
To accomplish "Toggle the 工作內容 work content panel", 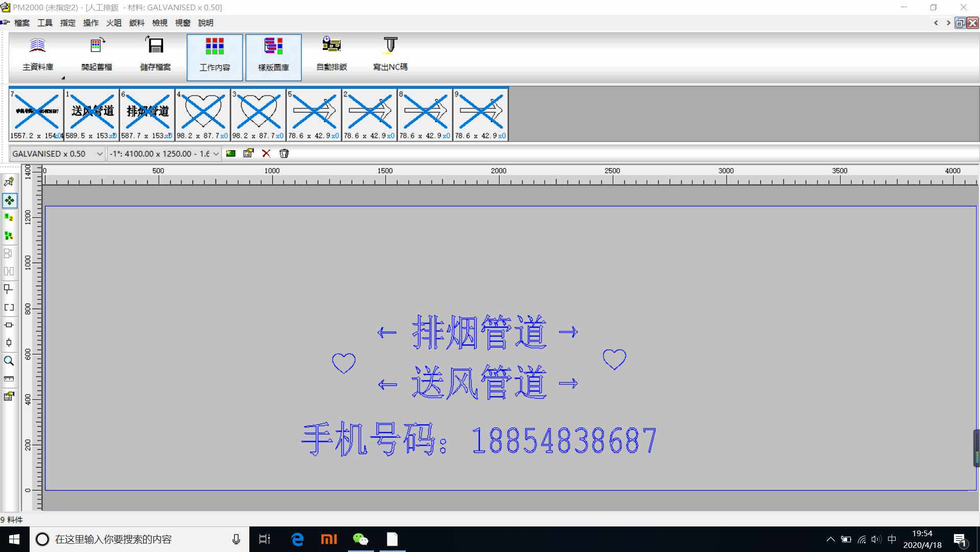I will (x=215, y=57).
